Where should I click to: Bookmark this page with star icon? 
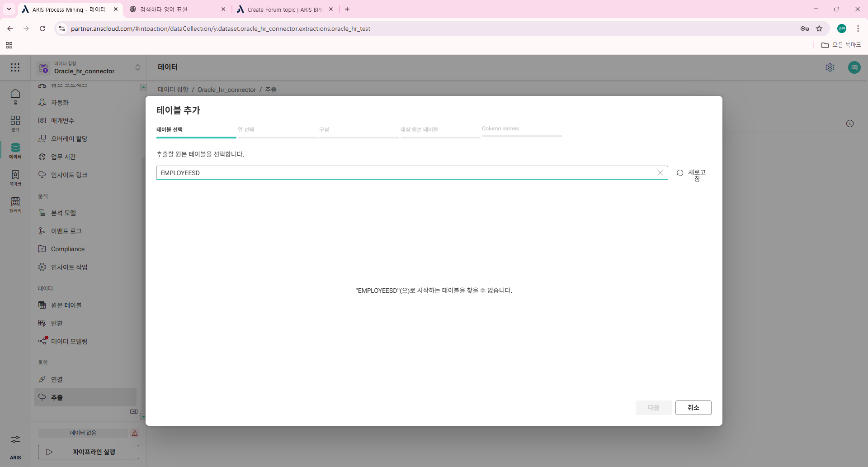(x=819, y=29)
